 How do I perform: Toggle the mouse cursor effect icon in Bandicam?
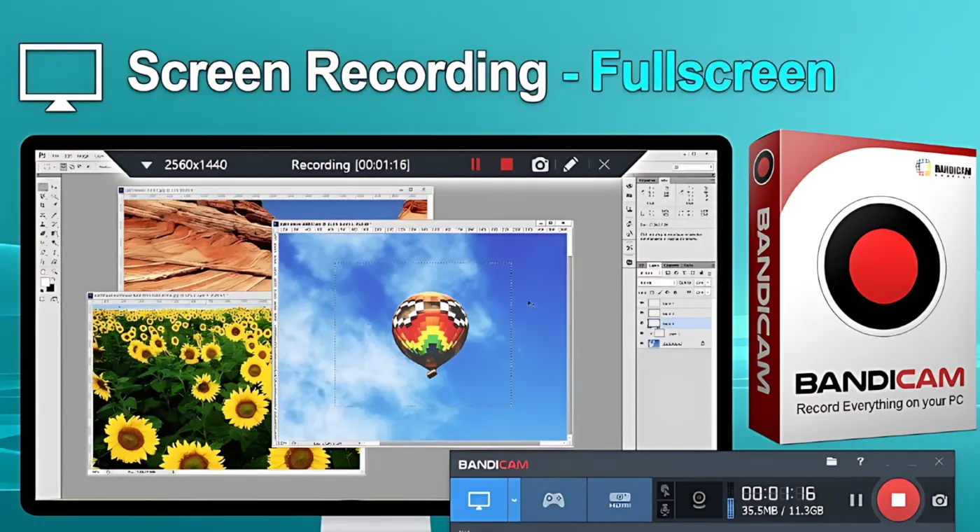coord(664,491)
